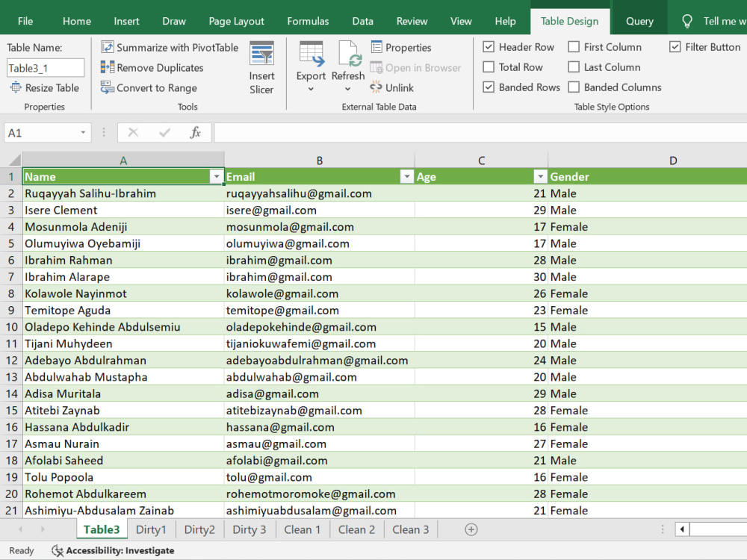Switch to the Clean 3 sheet tab
Image resolution: width=747 pixels, height=560 pixels.
point(410,529)
